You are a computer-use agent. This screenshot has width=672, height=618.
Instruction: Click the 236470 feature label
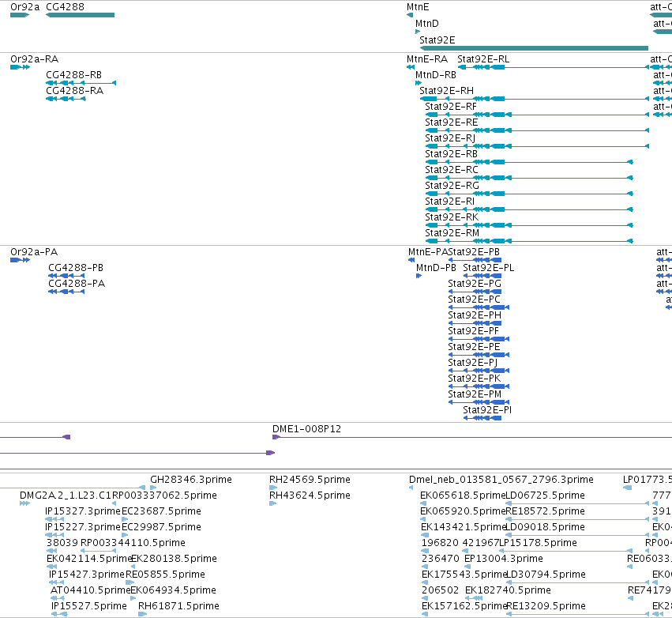click(x=441, y=560)
